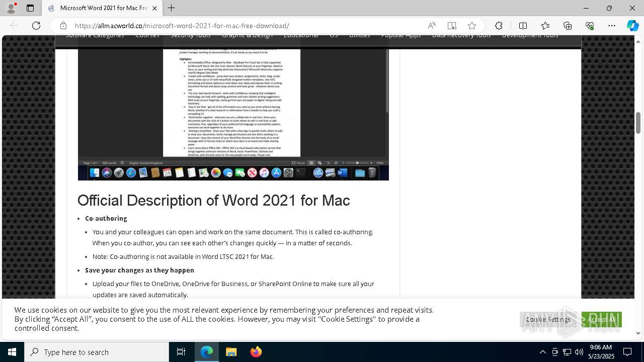Screen dimensions: 644x362
Task: Select the Microsoft Word 2021 for Mac tab
Action: point(103,8)
